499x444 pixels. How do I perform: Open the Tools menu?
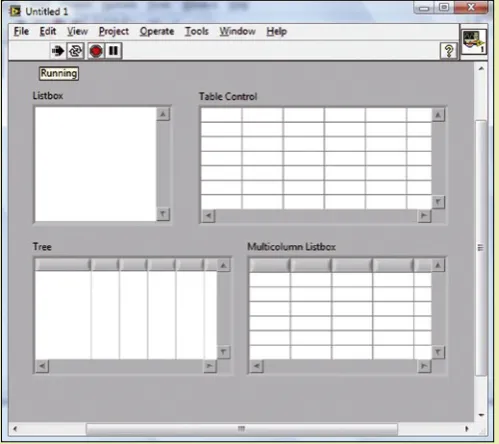tap(197, 31)
